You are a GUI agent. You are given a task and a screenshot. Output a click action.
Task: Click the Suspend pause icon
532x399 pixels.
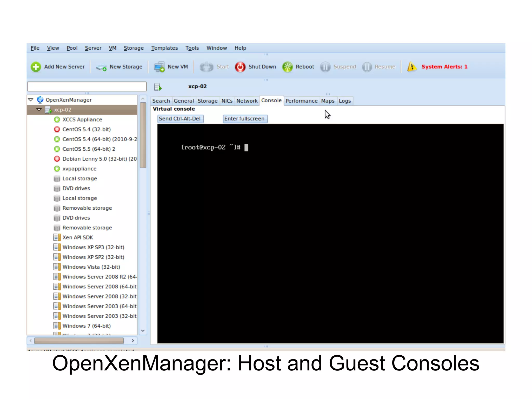tap(325, 67)
